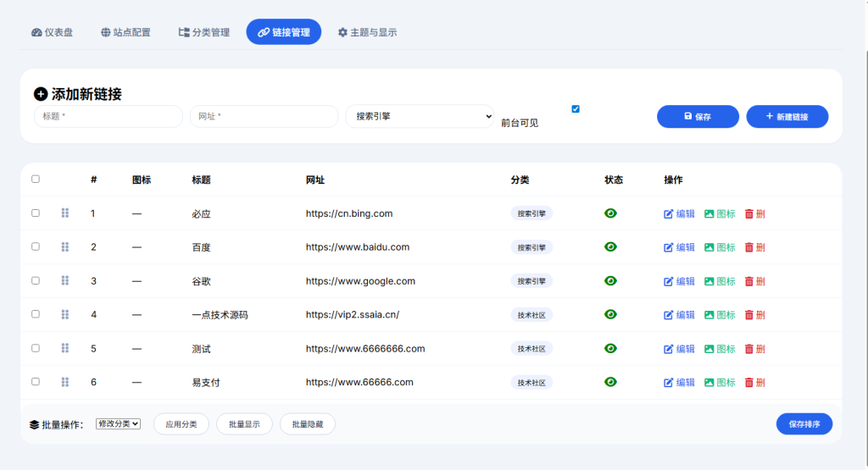This screenshot has width=868, height=470.
Task: Check the select-all header checkbox
Action: [x=36, y=180]
